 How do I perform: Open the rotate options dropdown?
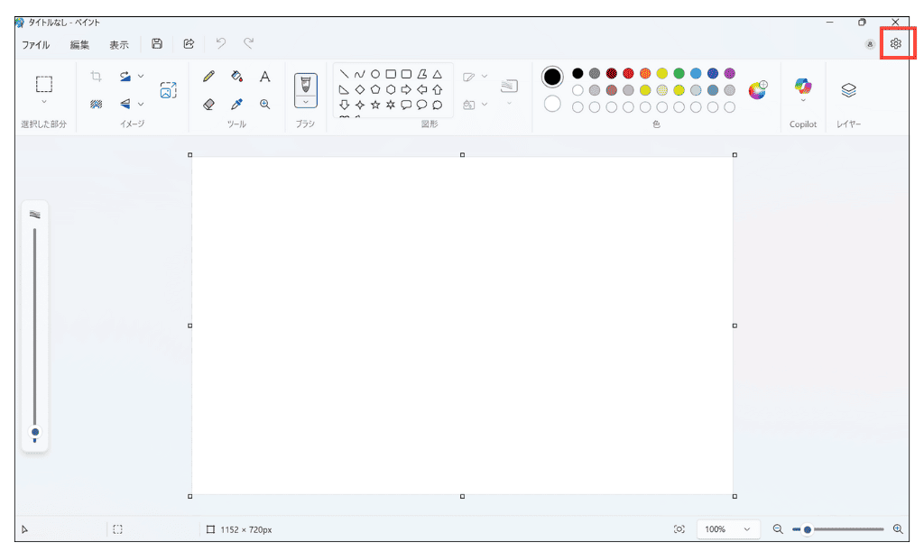pyautogui.click(x=141, y=76)
